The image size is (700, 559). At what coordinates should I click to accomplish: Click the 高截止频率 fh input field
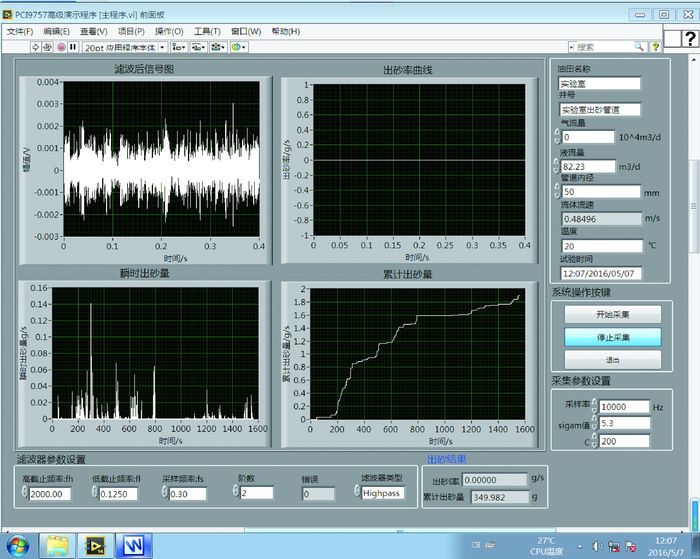48,493
